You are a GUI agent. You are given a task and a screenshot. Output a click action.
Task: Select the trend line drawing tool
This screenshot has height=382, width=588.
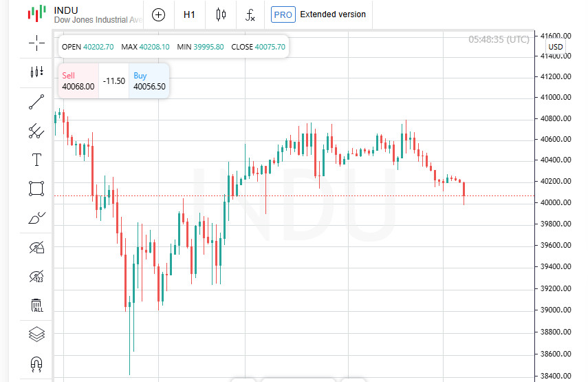coord(36,102)
